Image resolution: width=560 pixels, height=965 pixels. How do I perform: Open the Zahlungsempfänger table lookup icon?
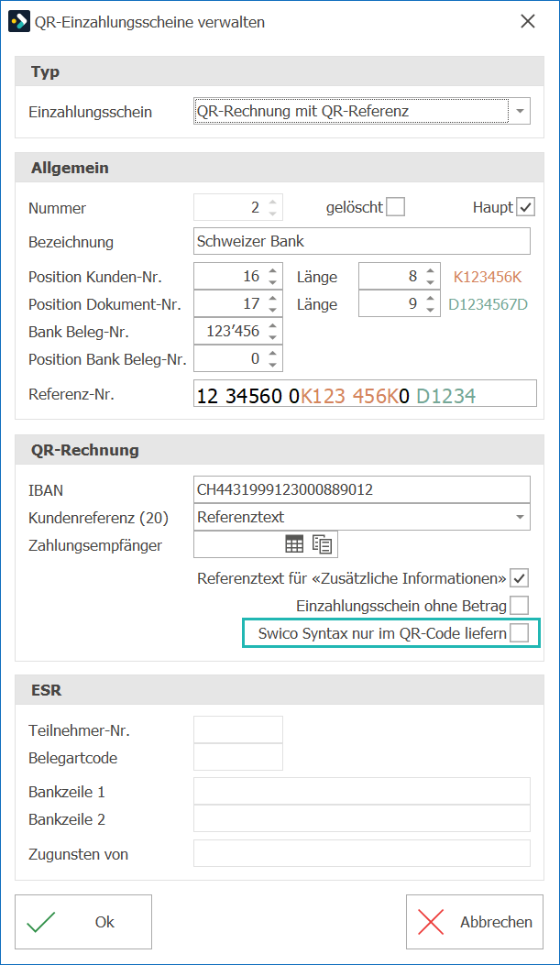(294, 544)
